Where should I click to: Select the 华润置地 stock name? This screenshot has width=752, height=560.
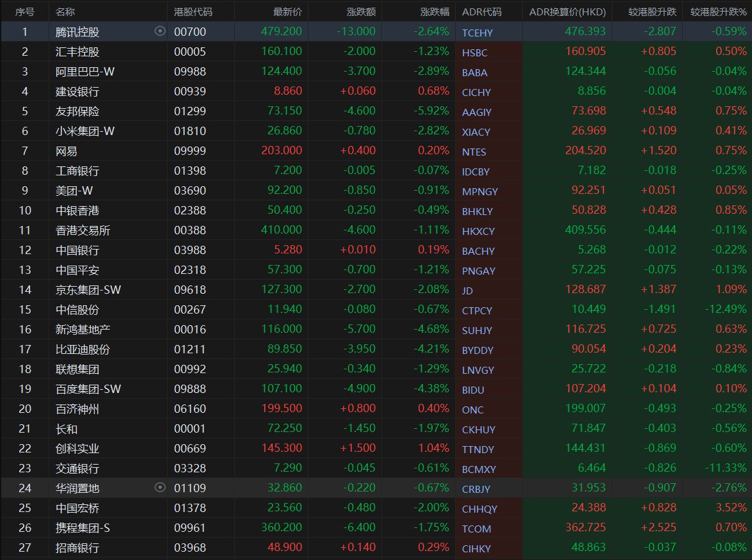click(x=77, y=488)
